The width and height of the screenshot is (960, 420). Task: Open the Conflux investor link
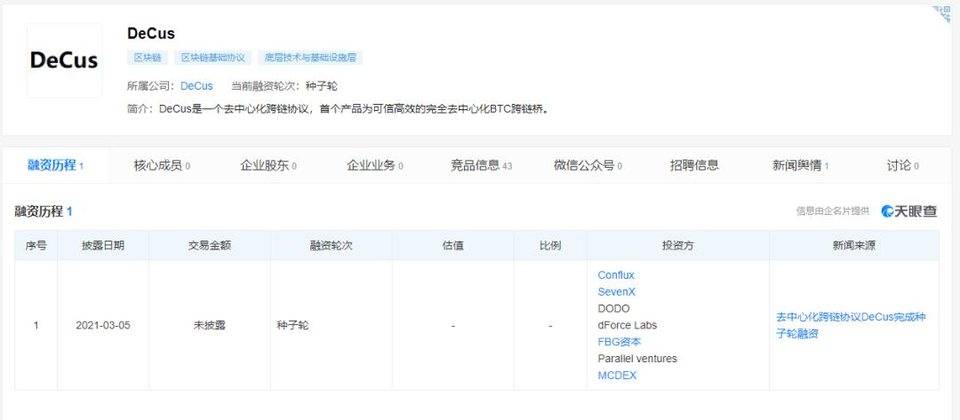616,276
